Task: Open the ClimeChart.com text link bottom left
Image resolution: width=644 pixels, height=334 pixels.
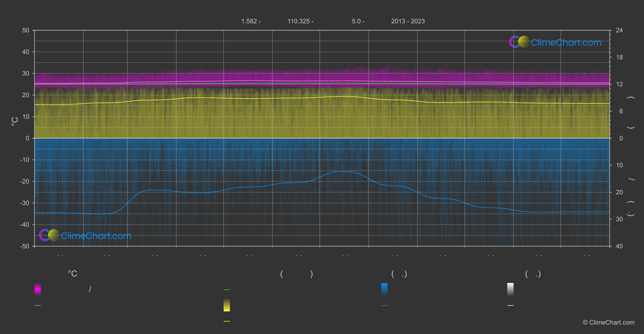Action: [96, 236]
